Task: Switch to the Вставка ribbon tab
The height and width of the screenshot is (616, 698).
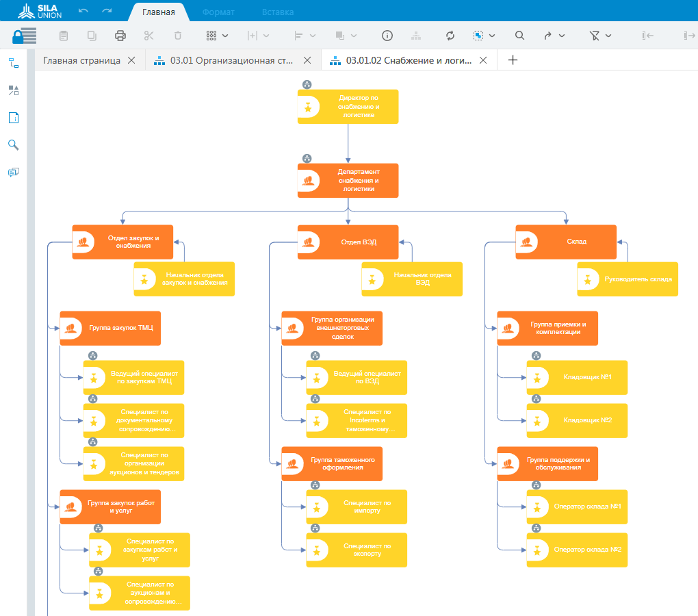Action: 278,12
